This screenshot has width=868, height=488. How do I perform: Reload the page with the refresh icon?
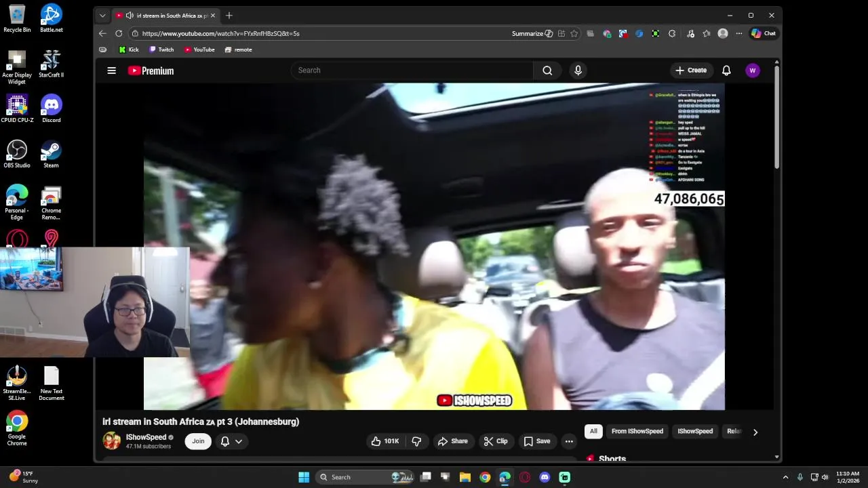point(119,33)
